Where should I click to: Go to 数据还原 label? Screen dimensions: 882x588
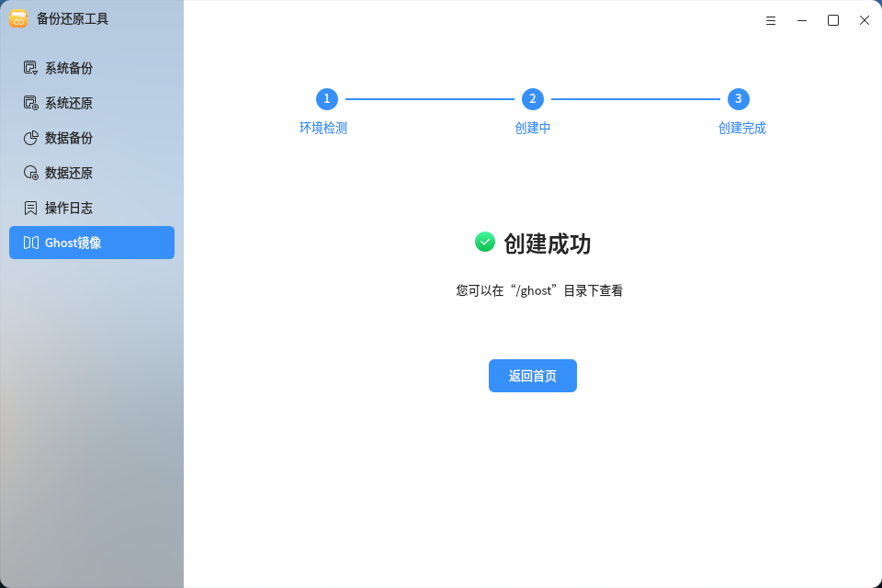69,173
